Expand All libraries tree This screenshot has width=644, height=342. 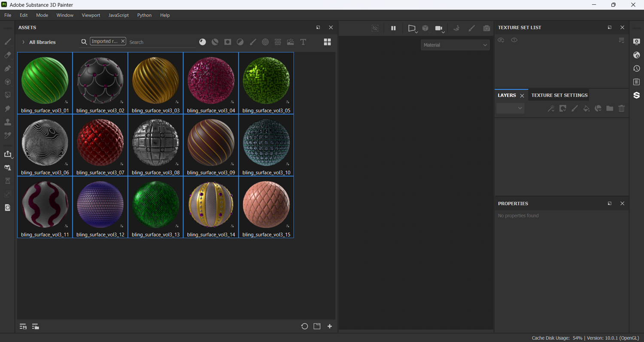[x=23, y=42]
